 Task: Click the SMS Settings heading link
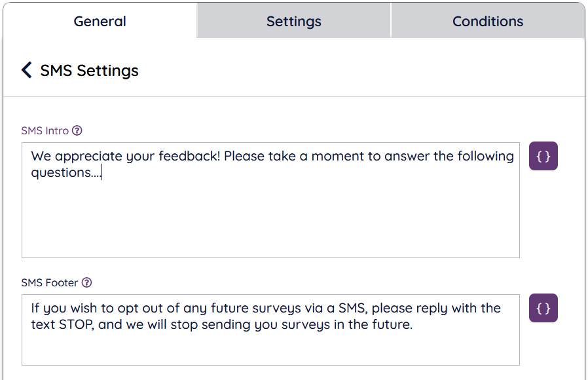89,70
